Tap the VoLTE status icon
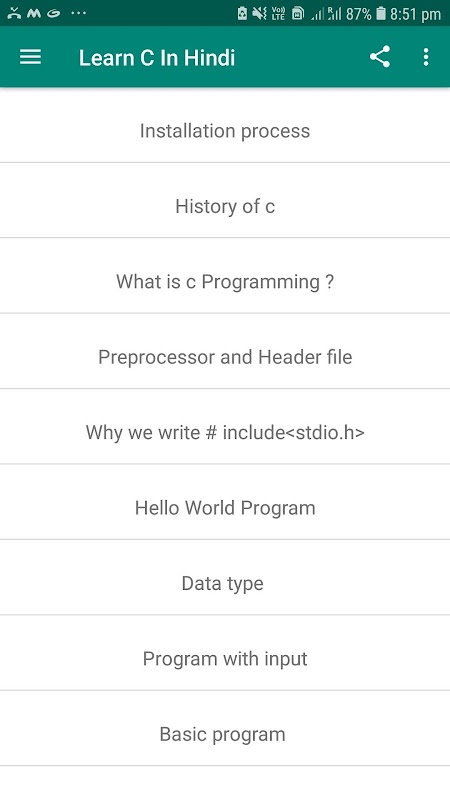450x800 pixels. (x=279, y=14)
